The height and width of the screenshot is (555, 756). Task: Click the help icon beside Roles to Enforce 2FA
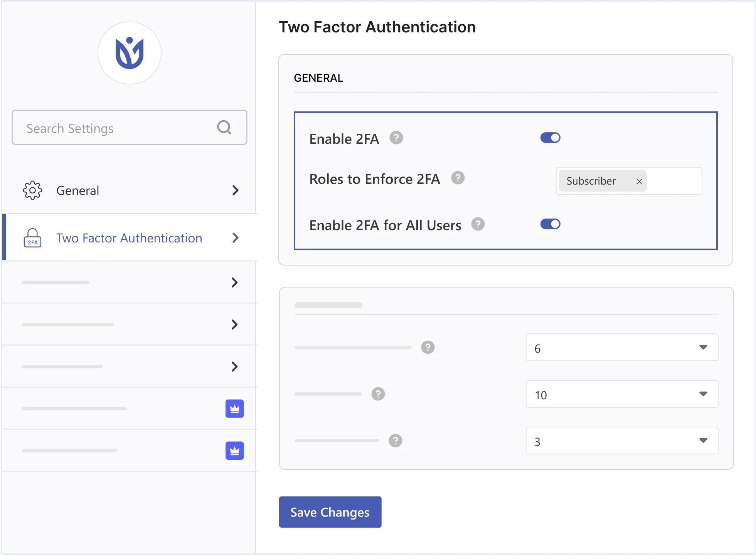click(x=458, y=178)
